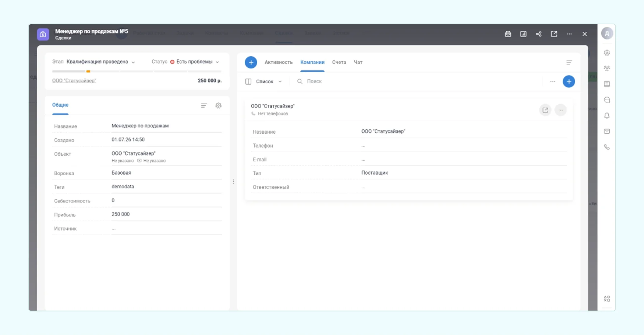Open company ООО "Статусайзер" card in new window

point(545,110)
